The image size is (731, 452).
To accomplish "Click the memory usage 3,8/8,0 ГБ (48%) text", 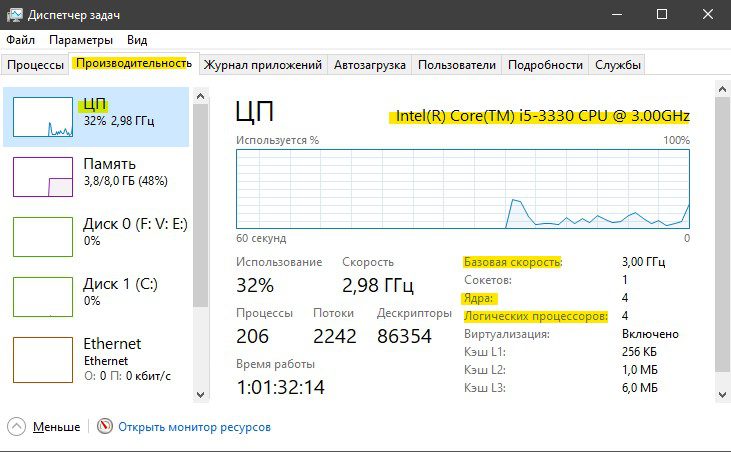I will [126, 181].
